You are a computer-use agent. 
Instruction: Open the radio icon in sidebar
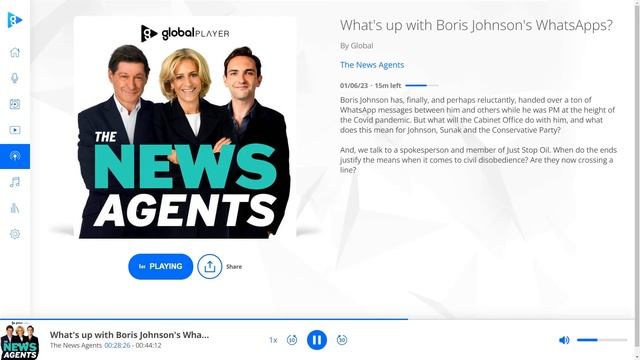(15, 104)
